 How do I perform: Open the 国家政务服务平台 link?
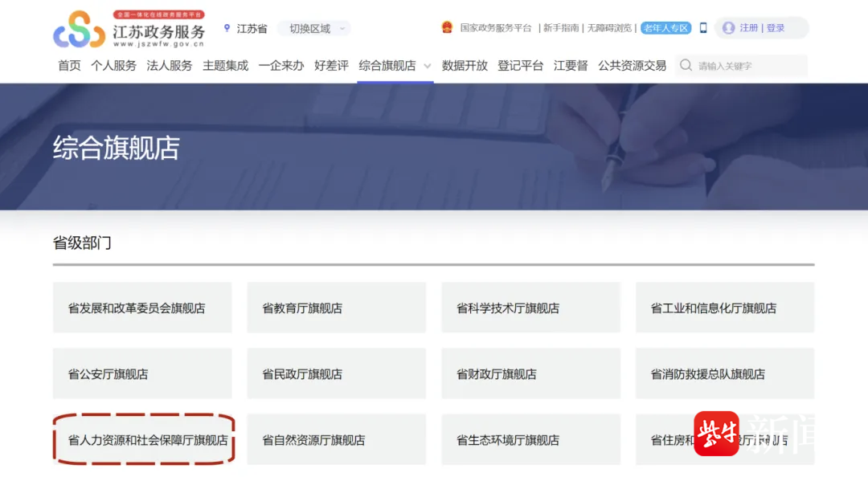click(x=496, y=28)
